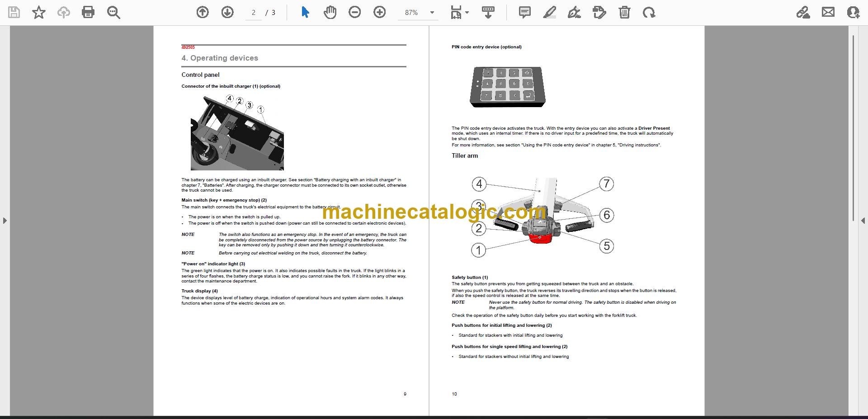Click the PIN keypad illustration
The height and width of the screenshot is (419, 868).
508,87
